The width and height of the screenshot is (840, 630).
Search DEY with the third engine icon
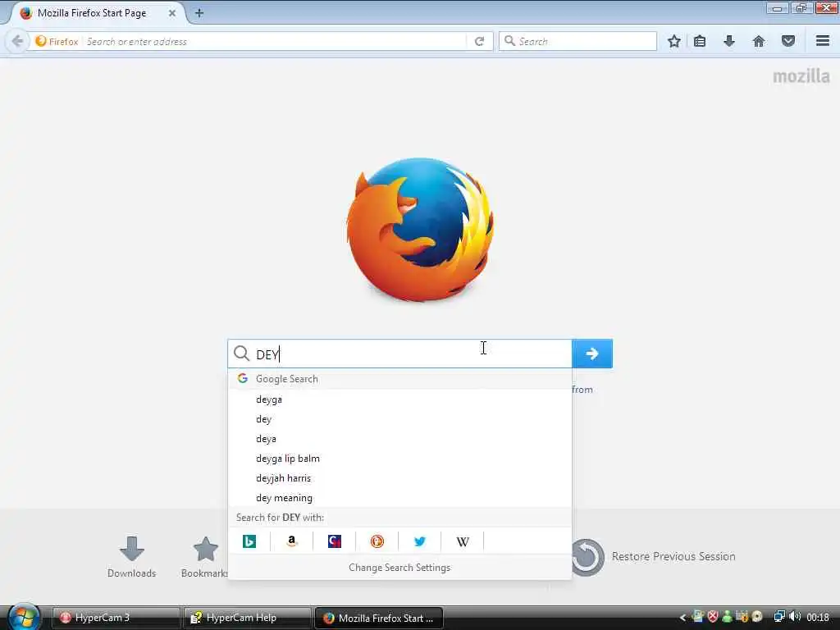[335, 541]
